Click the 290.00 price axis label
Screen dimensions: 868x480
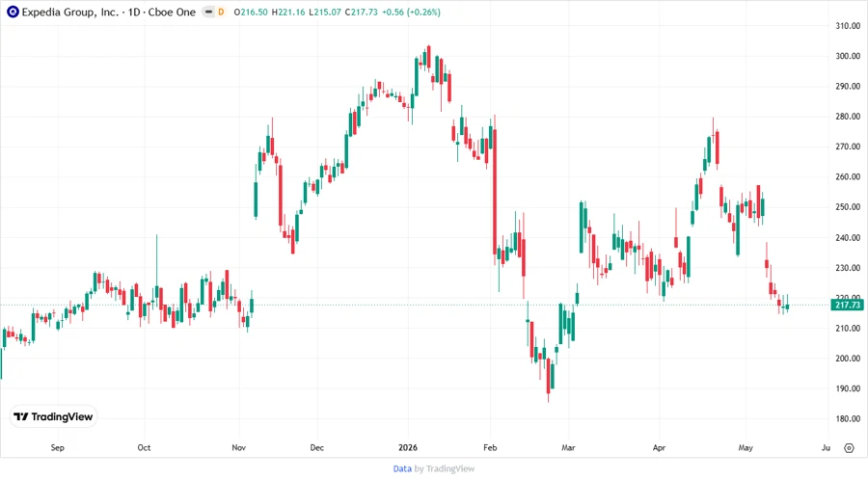point(848,87)
